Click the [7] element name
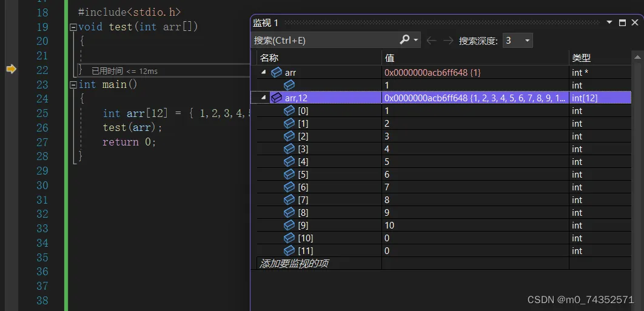 303,200
